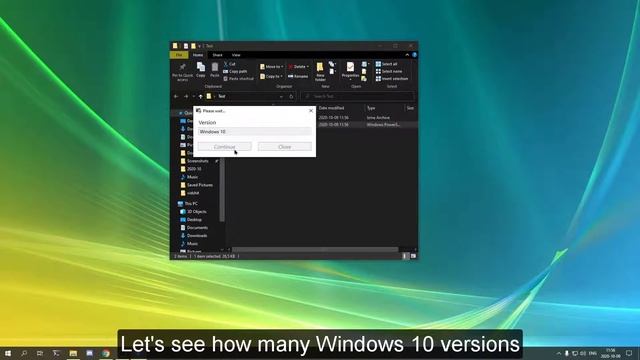Click the Properties ribbon icon

tap(350, 70)
